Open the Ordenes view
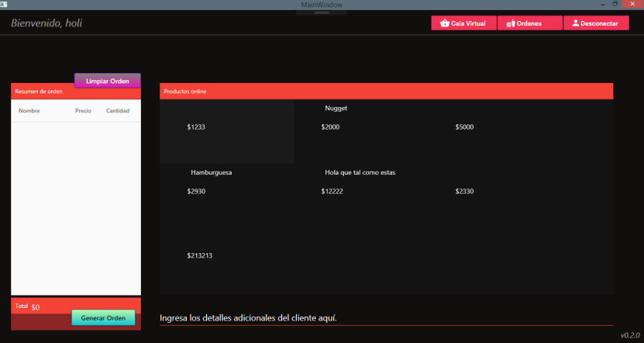Screen dimensions: 644x343 [x=530, y=23]
